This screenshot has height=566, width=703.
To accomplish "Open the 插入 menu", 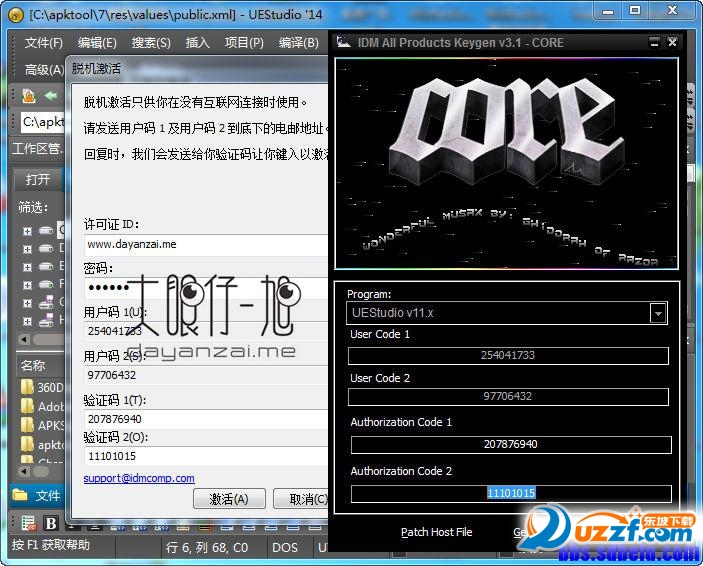I will coord(198,43).
